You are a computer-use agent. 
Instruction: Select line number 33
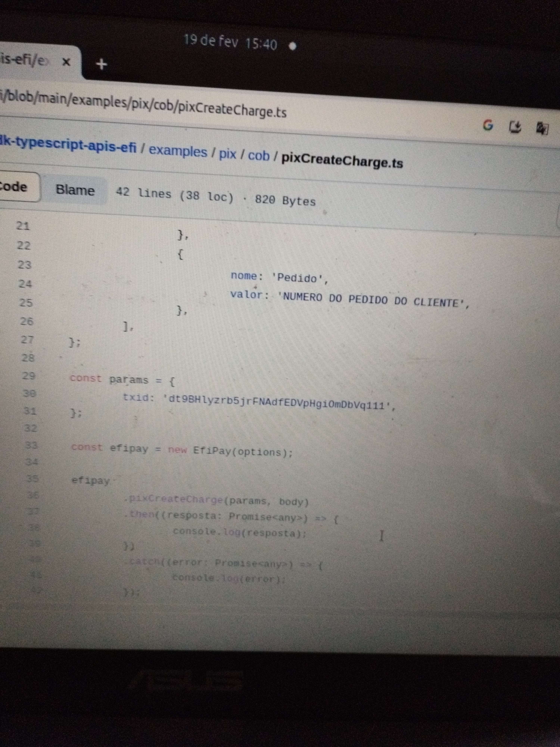click(31, 445)
